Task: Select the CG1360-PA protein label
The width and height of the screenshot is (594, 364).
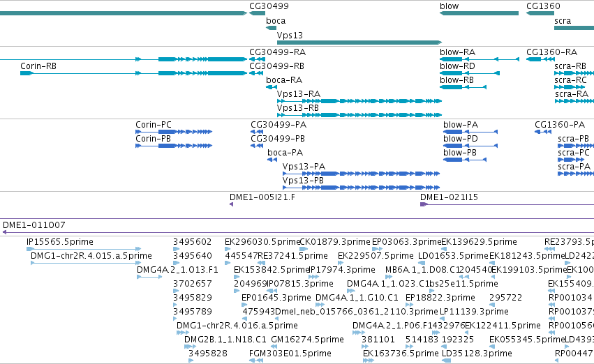Action: (560, 125)
